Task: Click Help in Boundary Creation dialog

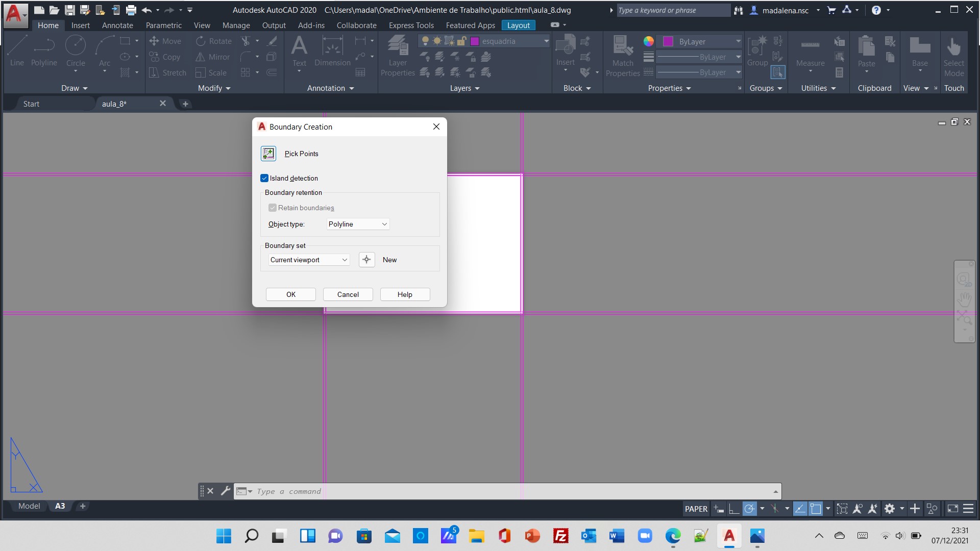Action: coord(405,294)
